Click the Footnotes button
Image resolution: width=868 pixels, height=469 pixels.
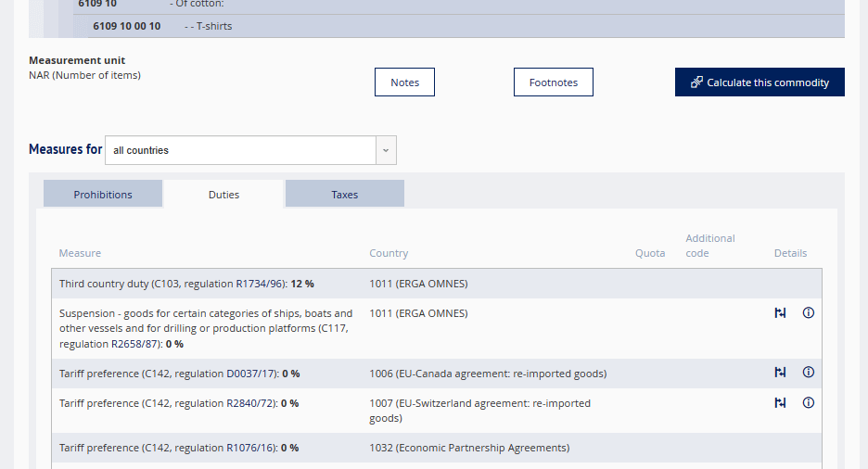coord(554,82)
